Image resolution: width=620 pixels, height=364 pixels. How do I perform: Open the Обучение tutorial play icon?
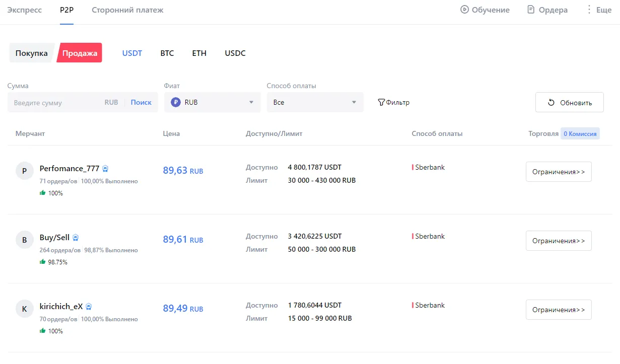click(x=464, y=10)
